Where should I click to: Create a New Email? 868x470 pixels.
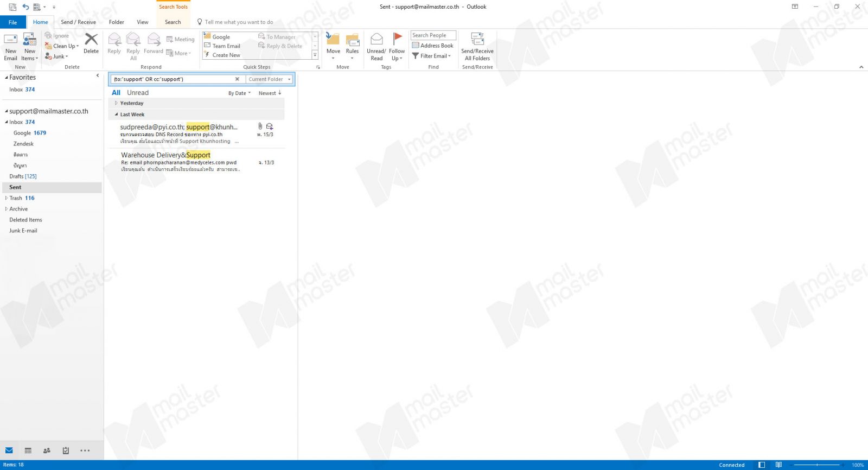pyautogui.click(x=11, y=47)
